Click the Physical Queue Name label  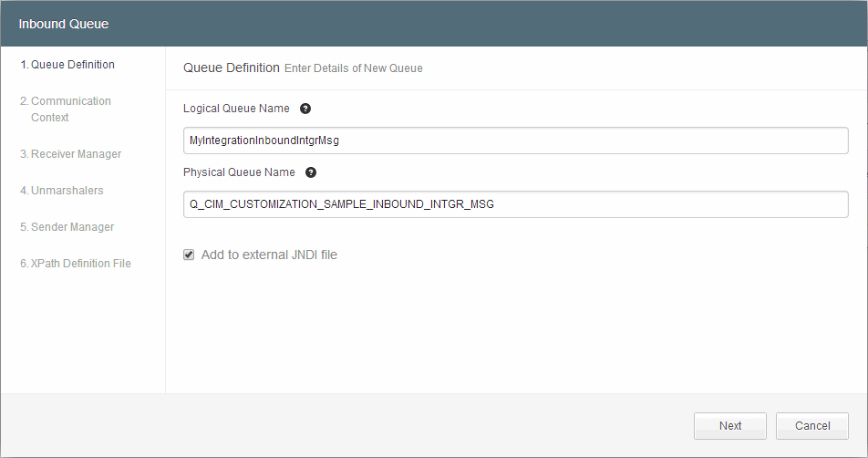click(239, 172)
